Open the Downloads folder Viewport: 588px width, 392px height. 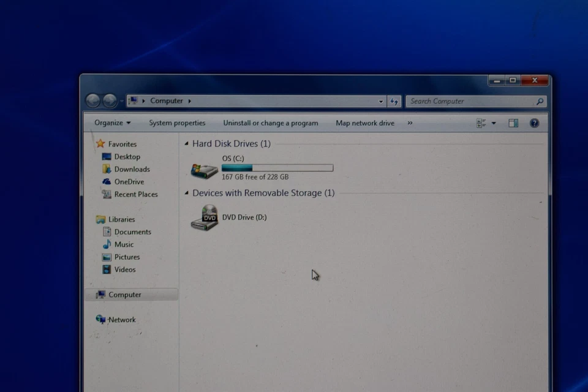pyautogui.click(x=132, y=169)
